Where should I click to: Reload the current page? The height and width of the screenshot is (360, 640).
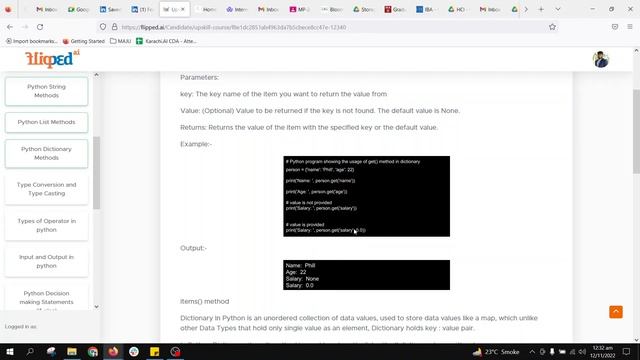coord(40,27)
